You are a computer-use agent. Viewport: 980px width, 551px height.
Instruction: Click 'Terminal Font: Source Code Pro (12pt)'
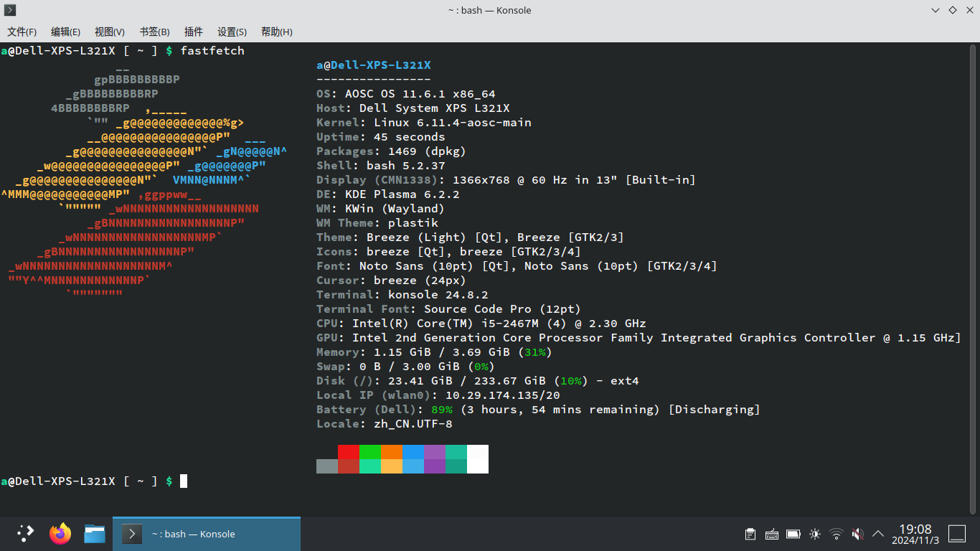(x=449, y=309)
